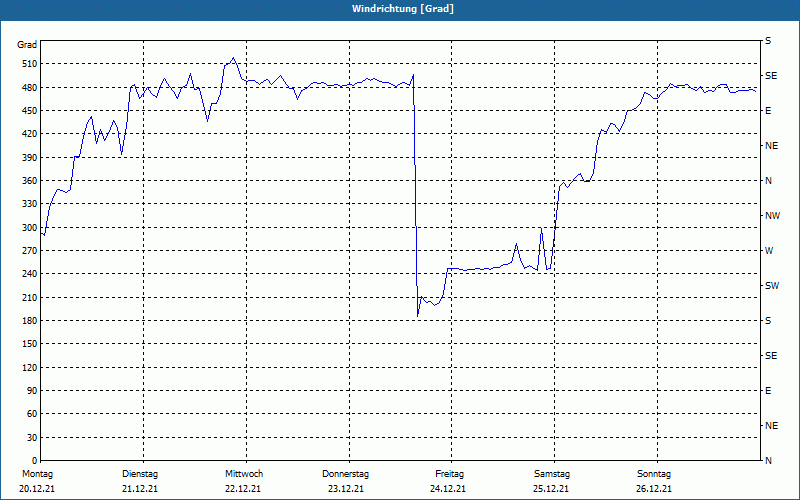This screenshot has height=500, width=800.
Task: Select the date 25.12.21
Action: tap(551, 489)
